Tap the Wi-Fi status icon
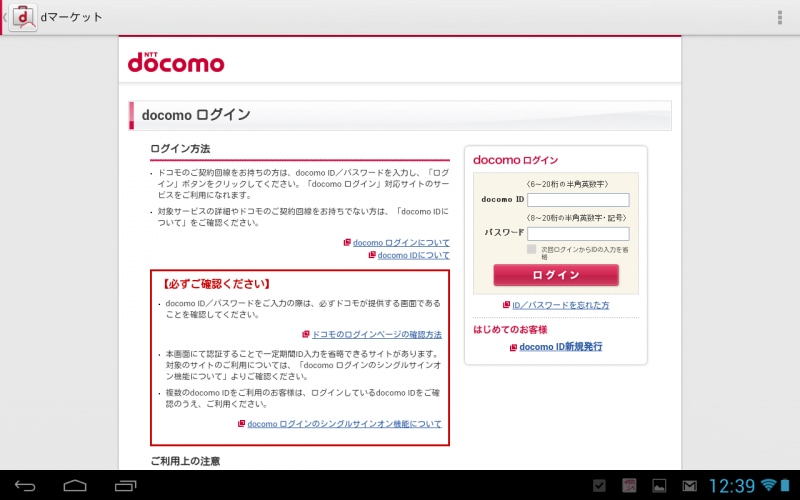Screen dimensions: 800x500 (x=768, y=486)
